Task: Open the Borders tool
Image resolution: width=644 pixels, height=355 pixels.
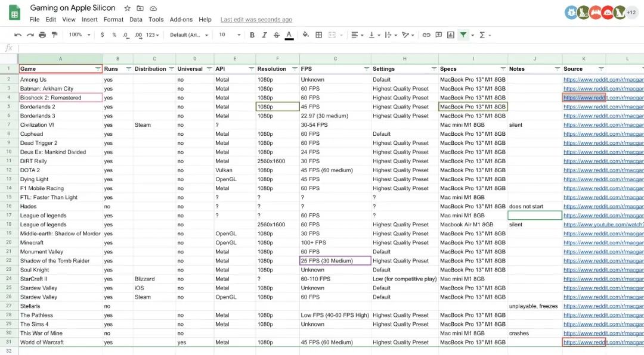Action: [318, 35]
